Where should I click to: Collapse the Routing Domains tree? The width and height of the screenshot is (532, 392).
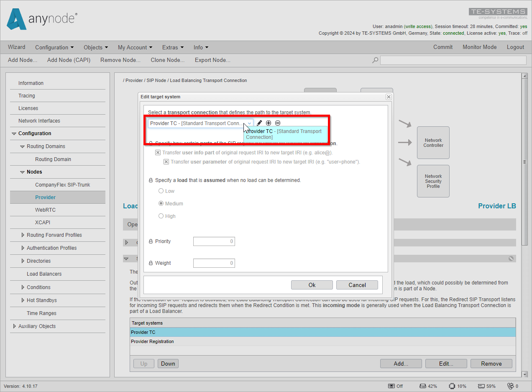point(23,146)
